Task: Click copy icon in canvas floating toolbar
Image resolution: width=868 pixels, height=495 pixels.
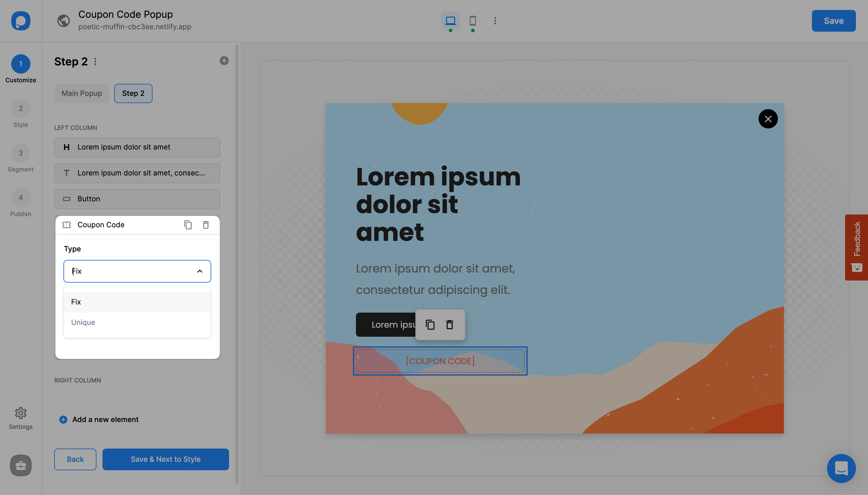Action: pos(430,325)
